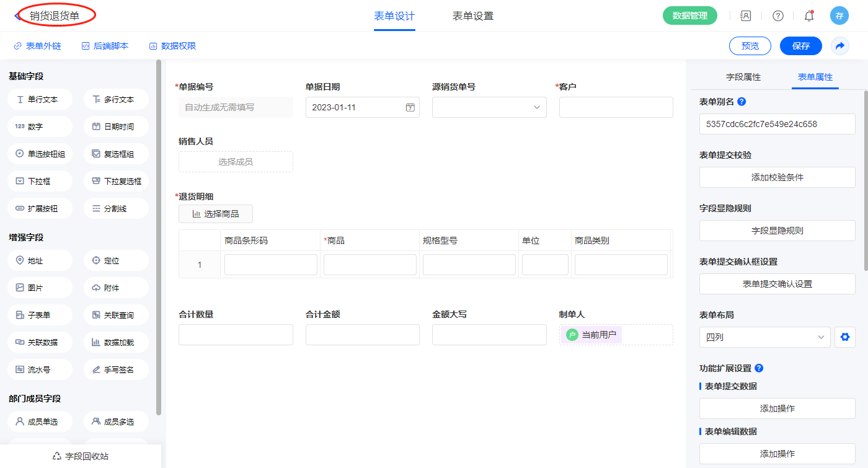This screenshot has height=468, width=868.
Task: Open layout settings gear beside 四列
Action: [844, 337]
